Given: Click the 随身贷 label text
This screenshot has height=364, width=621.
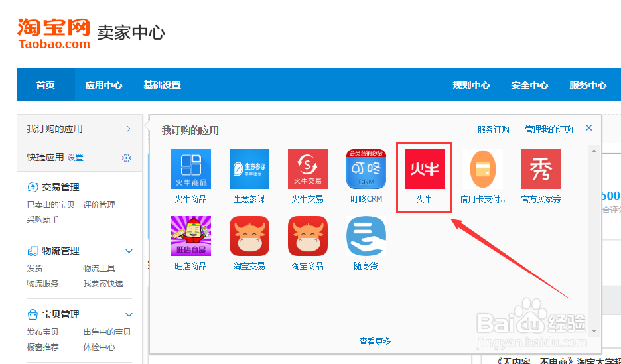Looking at the screenshot, I should tap(366, 266).
